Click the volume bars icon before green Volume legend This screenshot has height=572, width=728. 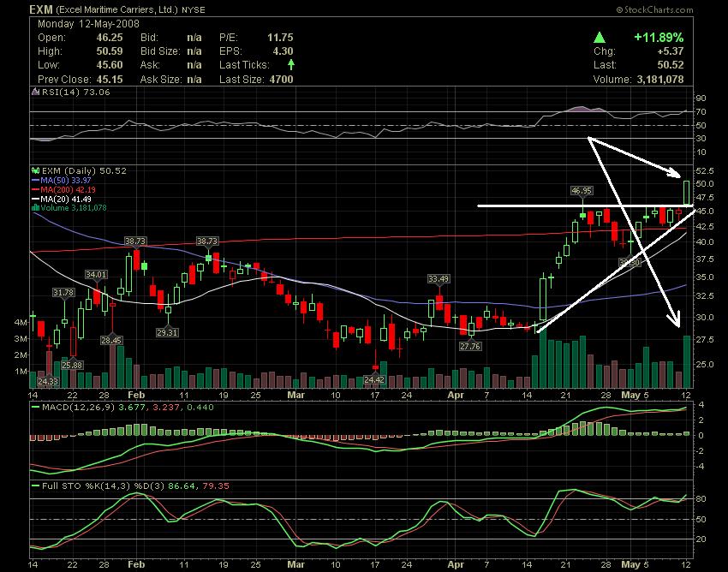tap(36, 207)
